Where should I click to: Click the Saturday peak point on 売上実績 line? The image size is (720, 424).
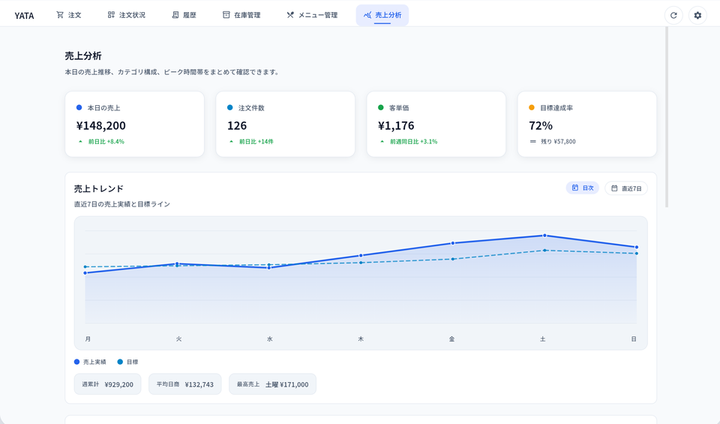pos(545,235)
